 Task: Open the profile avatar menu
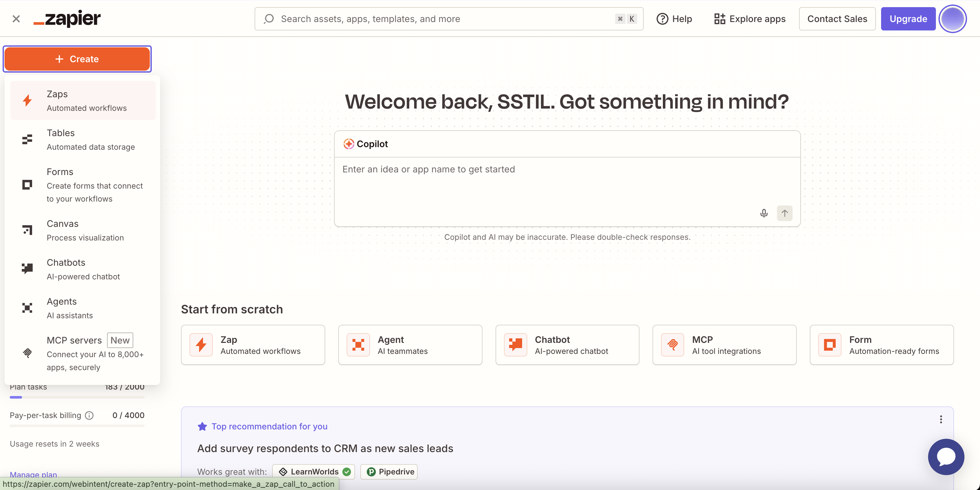pos(952,18)
